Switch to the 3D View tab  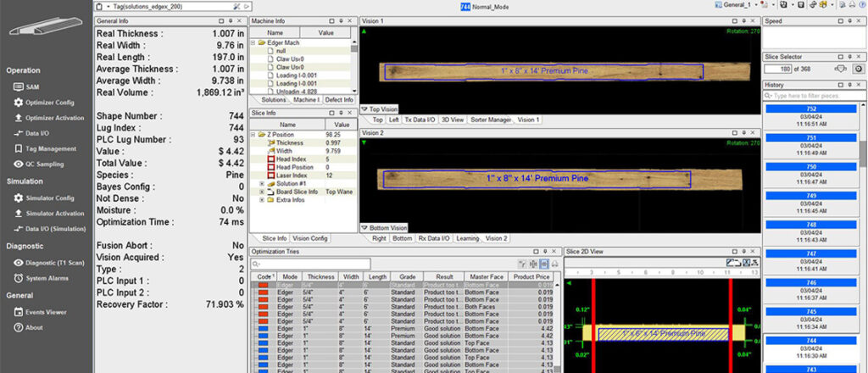453,120
